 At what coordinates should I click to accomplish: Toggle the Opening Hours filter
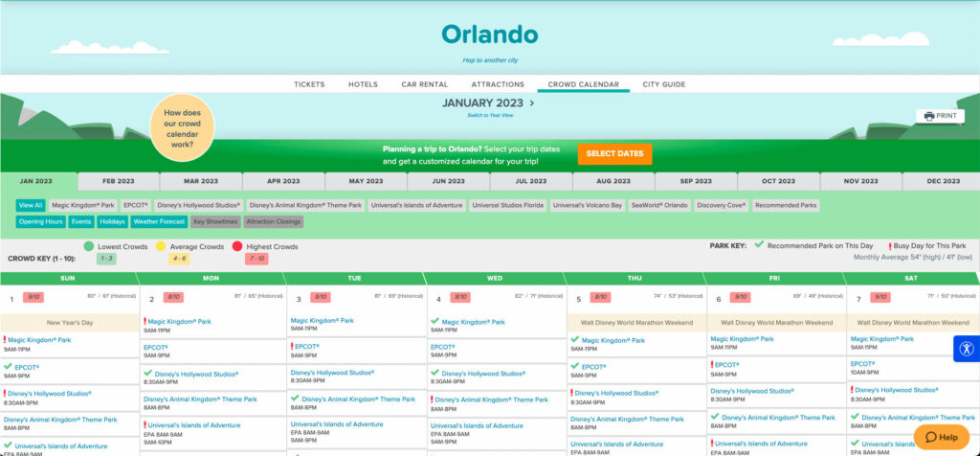coord(40,222)
